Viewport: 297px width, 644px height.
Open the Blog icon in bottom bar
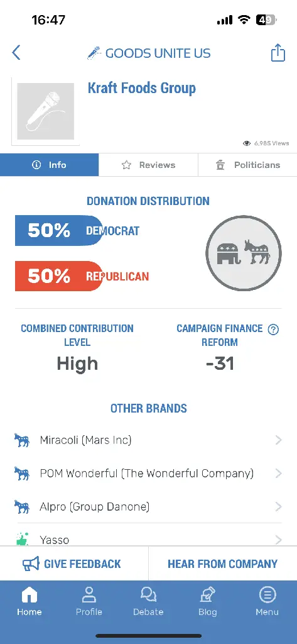pyautogui.click(x=208, y=595)
